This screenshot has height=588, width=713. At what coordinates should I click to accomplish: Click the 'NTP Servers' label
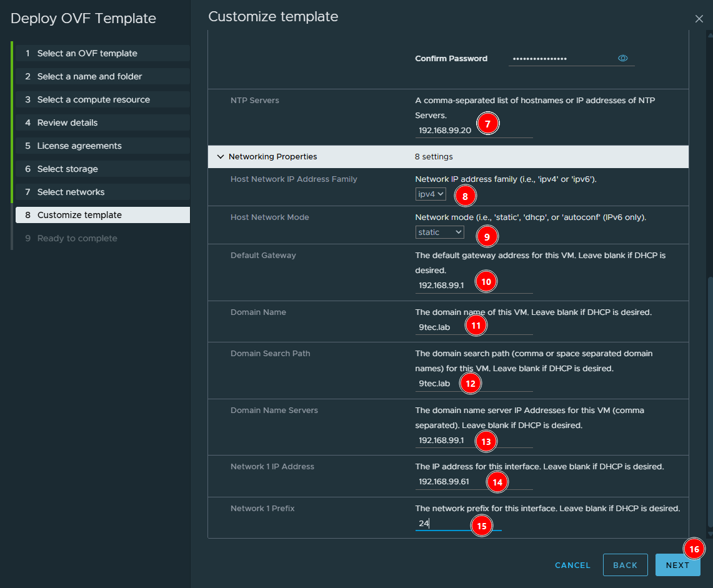(x=255, y=101)
